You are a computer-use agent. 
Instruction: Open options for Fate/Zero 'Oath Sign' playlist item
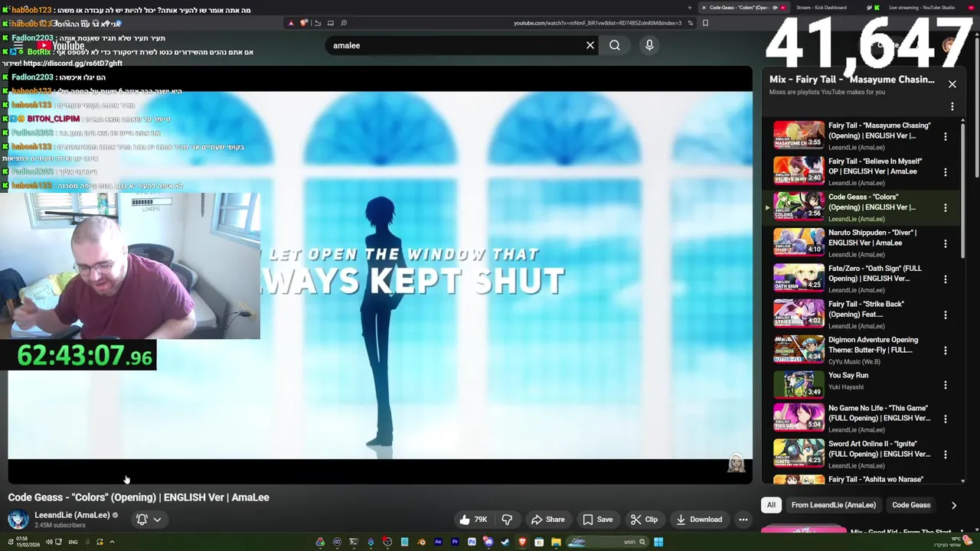point(946,279)
